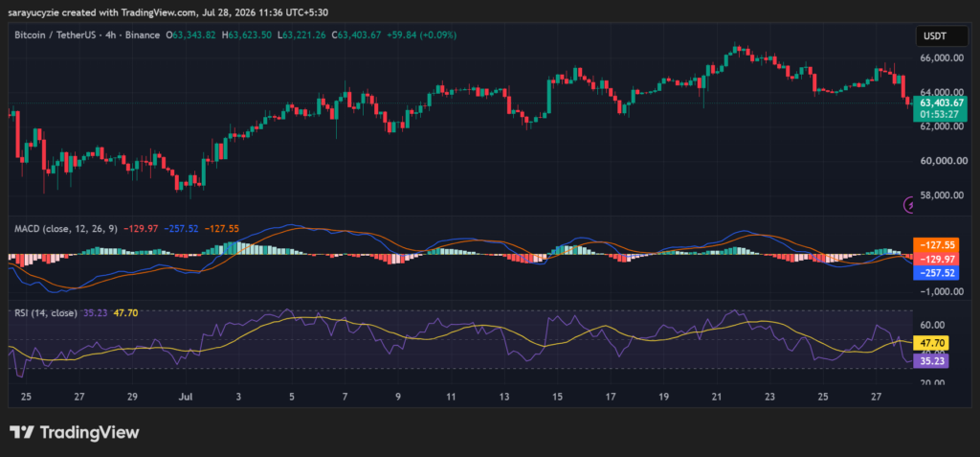Viewport: 980px width, 457px height.
Task: Click the TradingView wordmark text
Action: pos(90,432)
